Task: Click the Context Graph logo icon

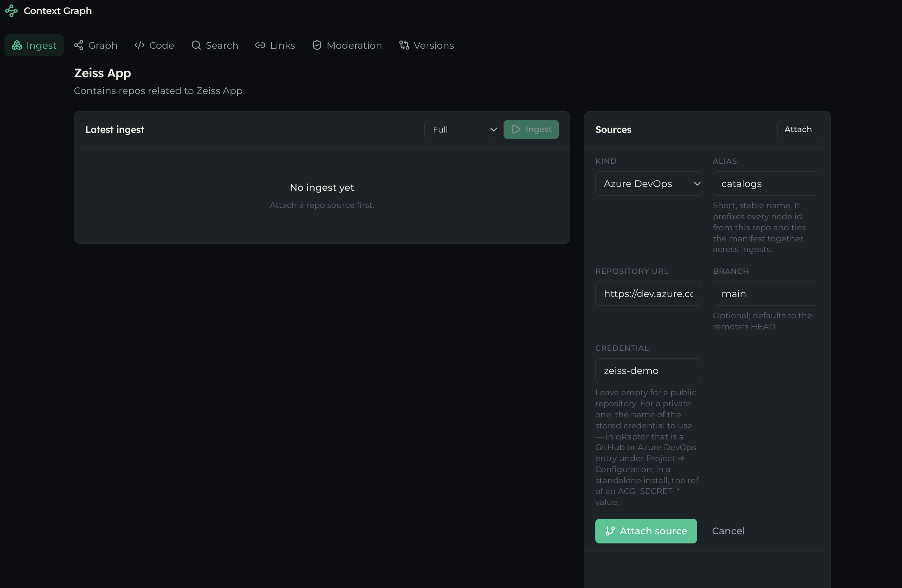Action: tap(11, 11)
